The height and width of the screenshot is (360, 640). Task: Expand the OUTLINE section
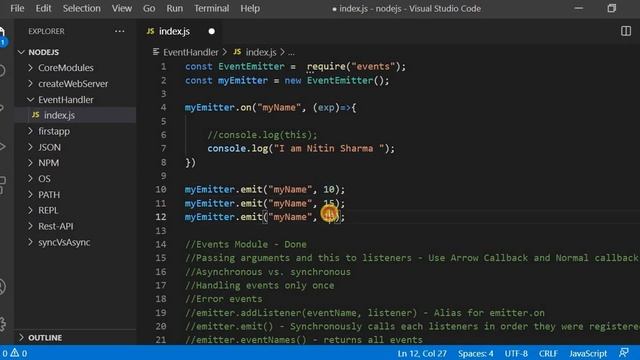pyautogui.click(x=45, y=338)
